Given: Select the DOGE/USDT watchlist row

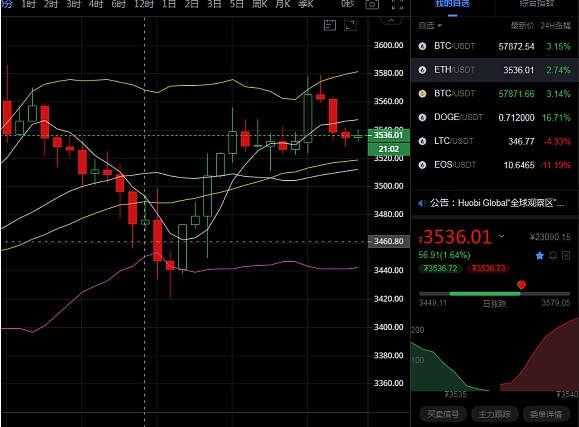Looking at the screenshot, I should point(495,117).
